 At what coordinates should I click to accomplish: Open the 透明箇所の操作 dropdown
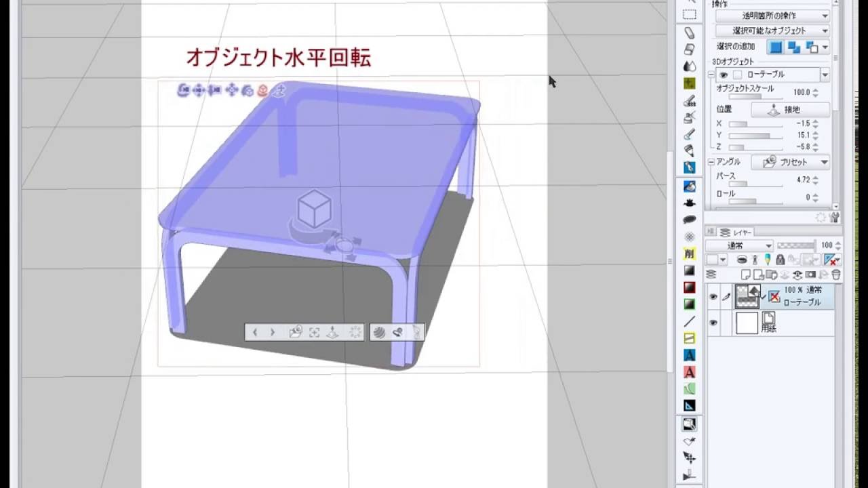tap(772, 15)
